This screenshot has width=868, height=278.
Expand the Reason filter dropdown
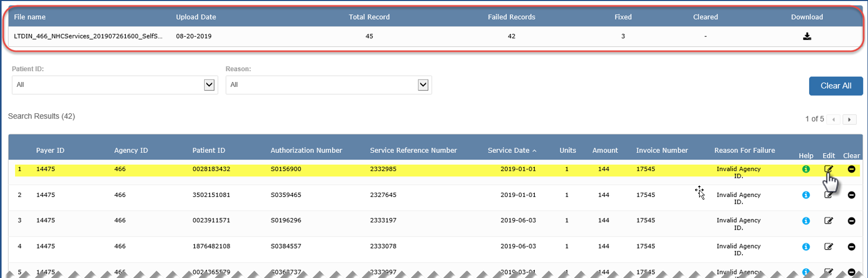pos(423,85)
